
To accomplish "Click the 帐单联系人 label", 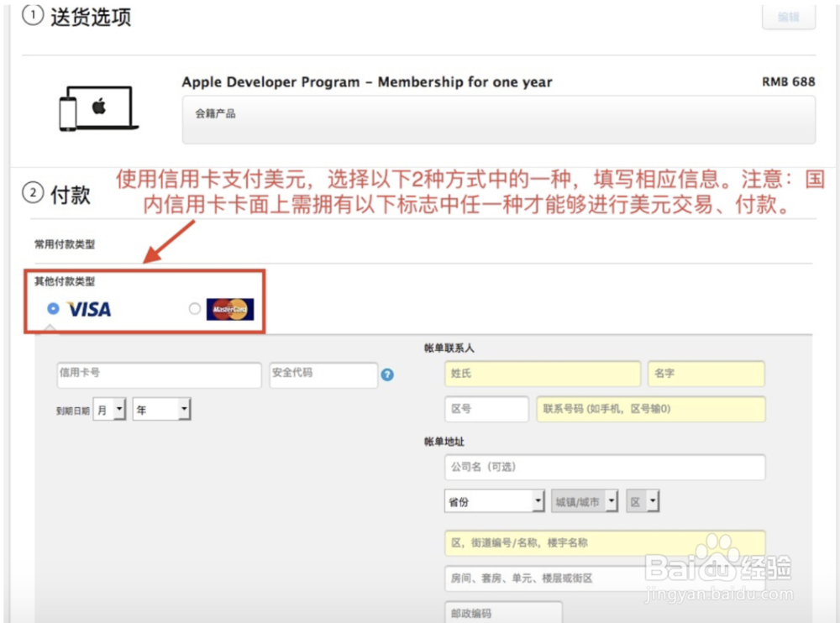I will [449, 348].
